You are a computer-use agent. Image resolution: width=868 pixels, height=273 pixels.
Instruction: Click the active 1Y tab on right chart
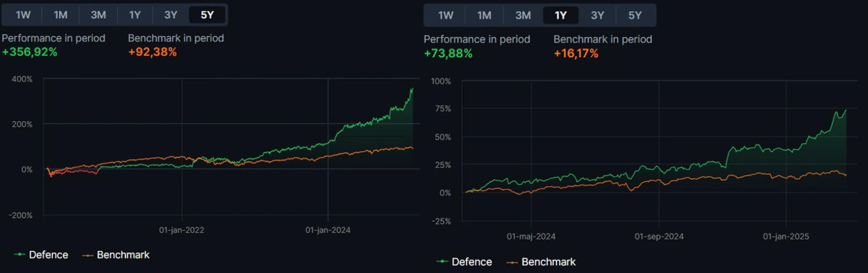click(x=561, y=16)
